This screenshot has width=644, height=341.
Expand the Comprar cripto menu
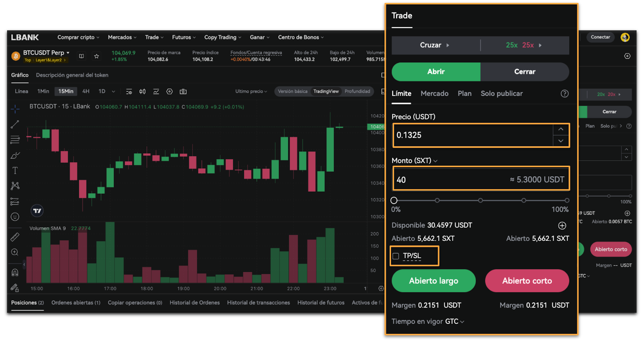pyautogui.click(x=78, y=37)
